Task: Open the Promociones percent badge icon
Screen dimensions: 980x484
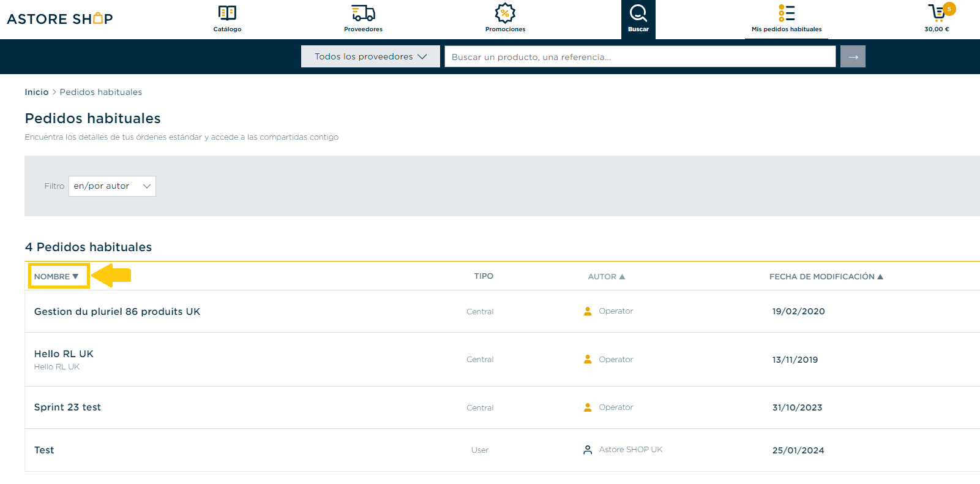Action: [x=505, y=13]
